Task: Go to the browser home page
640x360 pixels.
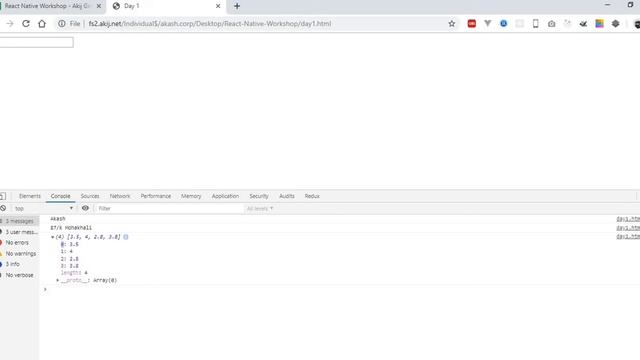Action: [x=42, y=24]
